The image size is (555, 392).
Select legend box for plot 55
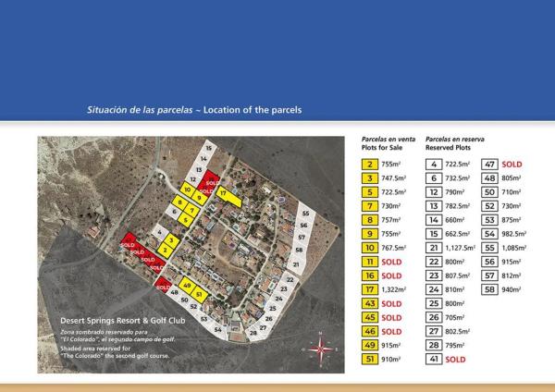pyautogui.click(x=490, y=248)
